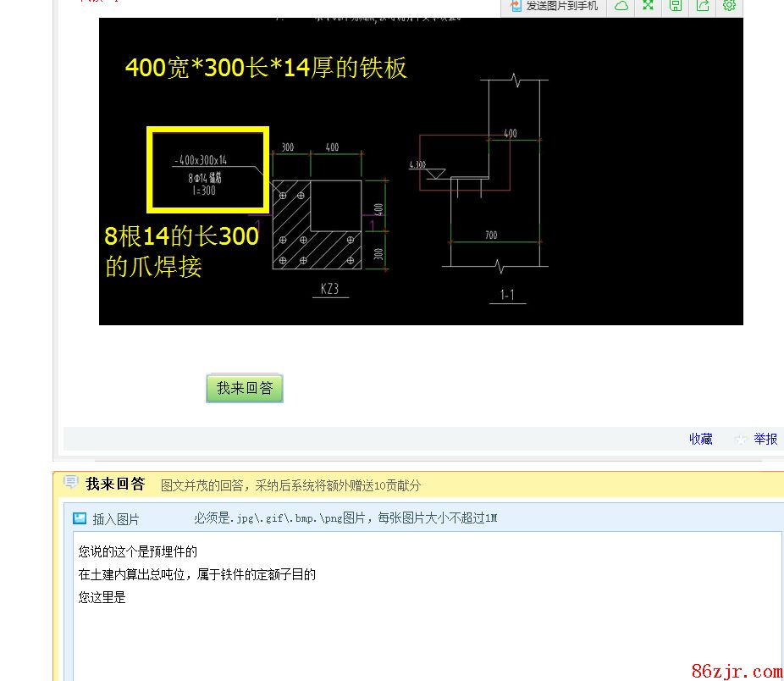This screenshot has width=784, height=681.
Task: Click the speech bubble icon beside 我来回答
Action: (71, 483)
